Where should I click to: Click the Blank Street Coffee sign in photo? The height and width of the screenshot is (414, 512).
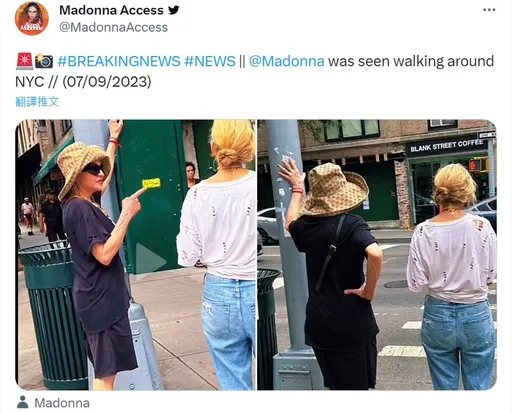447,145
